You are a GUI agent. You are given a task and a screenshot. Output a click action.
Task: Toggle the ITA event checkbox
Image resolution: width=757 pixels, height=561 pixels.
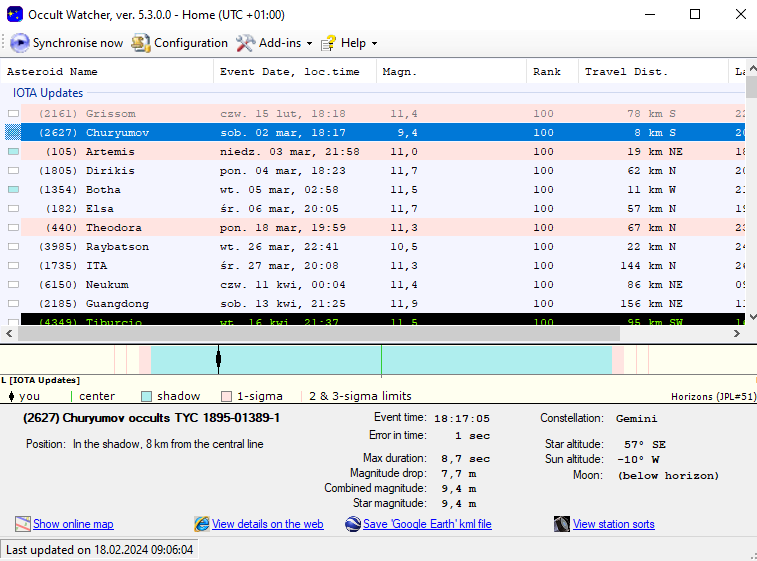tap(14, 266)
